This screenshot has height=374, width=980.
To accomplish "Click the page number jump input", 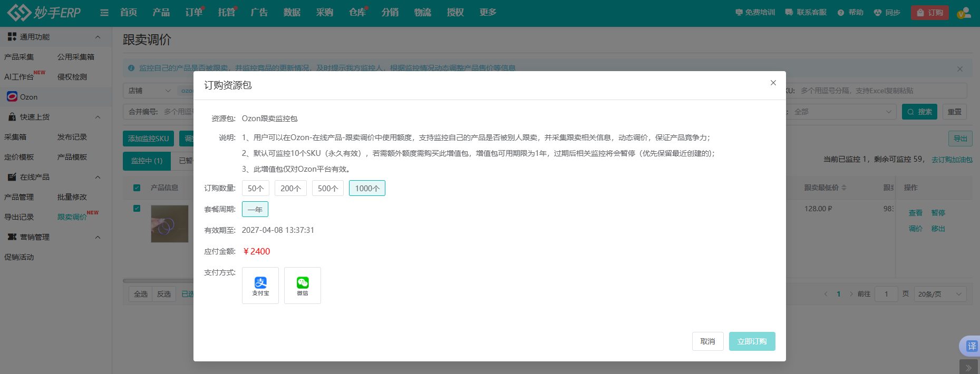I will 886,294.
